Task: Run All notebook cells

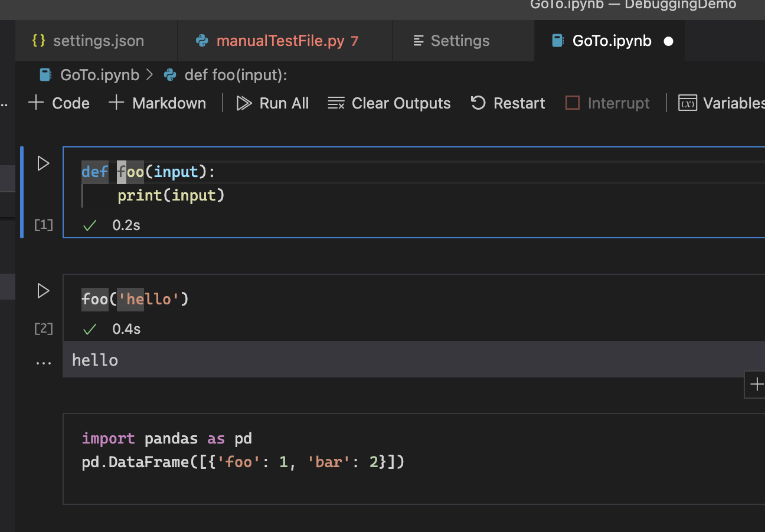Action: pos(273,103)
